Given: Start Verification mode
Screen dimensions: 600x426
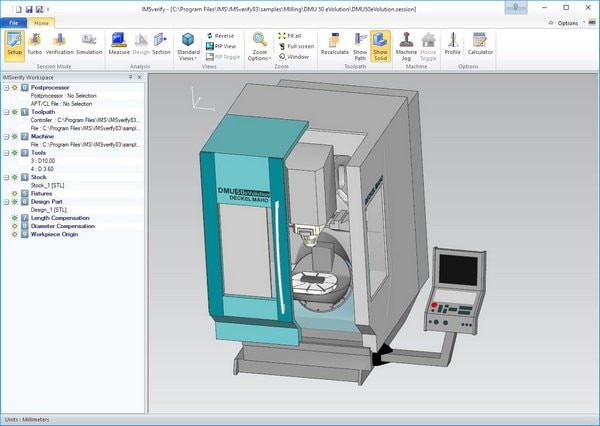Looking at the screenshot, I should 62,44.
